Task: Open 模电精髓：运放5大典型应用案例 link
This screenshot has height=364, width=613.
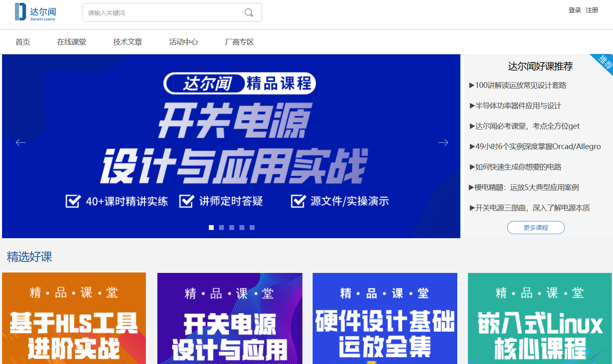Action: click(524, 188)
